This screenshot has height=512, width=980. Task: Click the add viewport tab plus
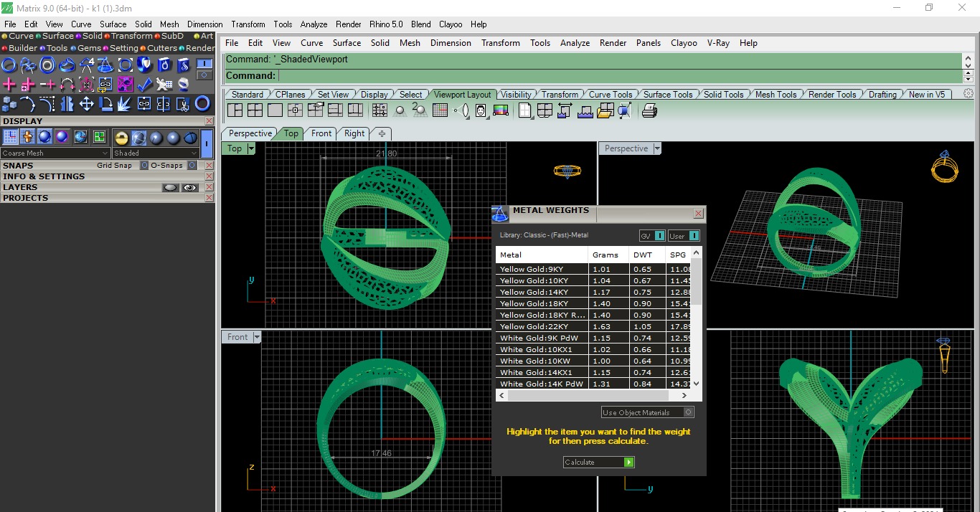(382, 133)
